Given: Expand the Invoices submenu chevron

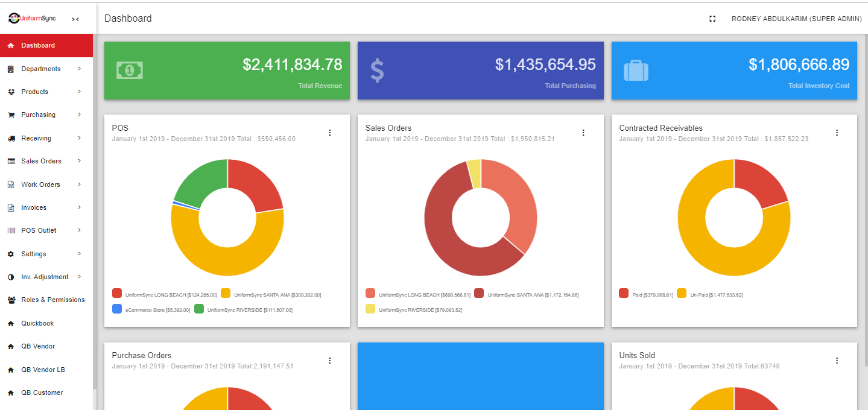Looking at the screenshot, I should (x=79, y=207).
